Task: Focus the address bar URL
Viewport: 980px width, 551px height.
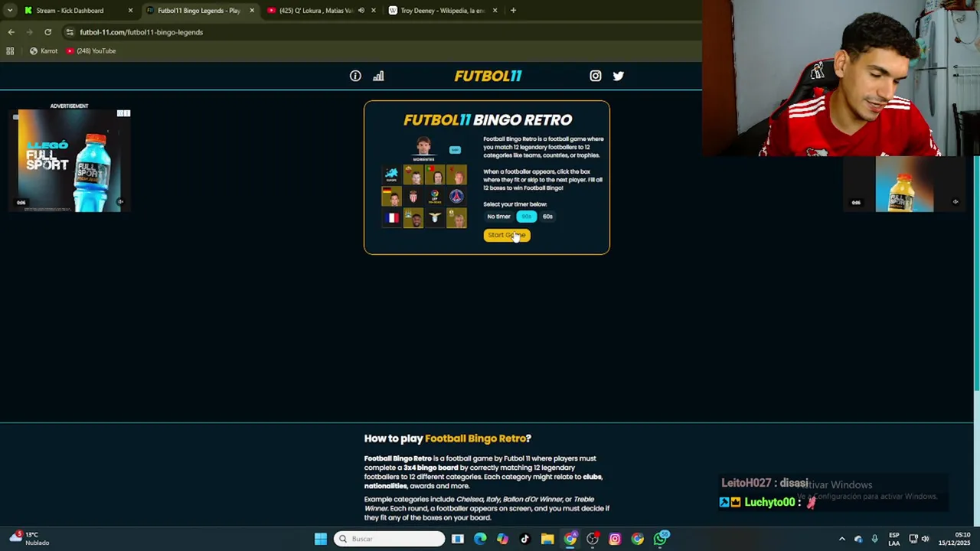Action: tap(142, 32)
